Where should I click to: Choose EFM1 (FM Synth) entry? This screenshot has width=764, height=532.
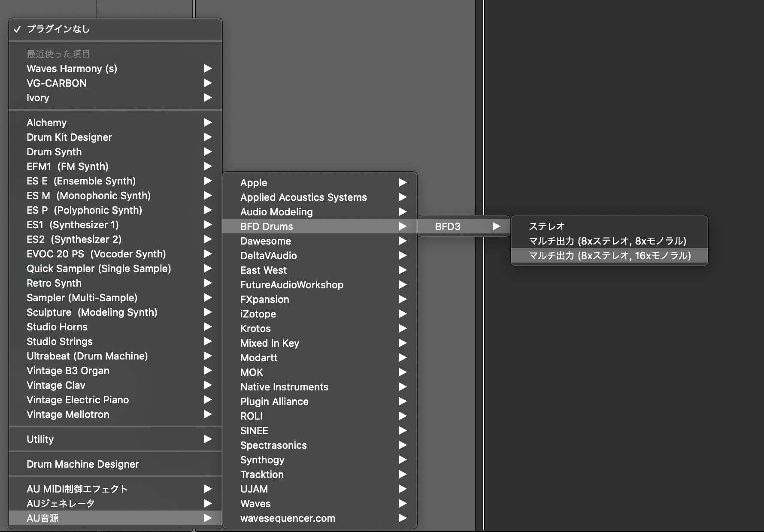(115, 166)
